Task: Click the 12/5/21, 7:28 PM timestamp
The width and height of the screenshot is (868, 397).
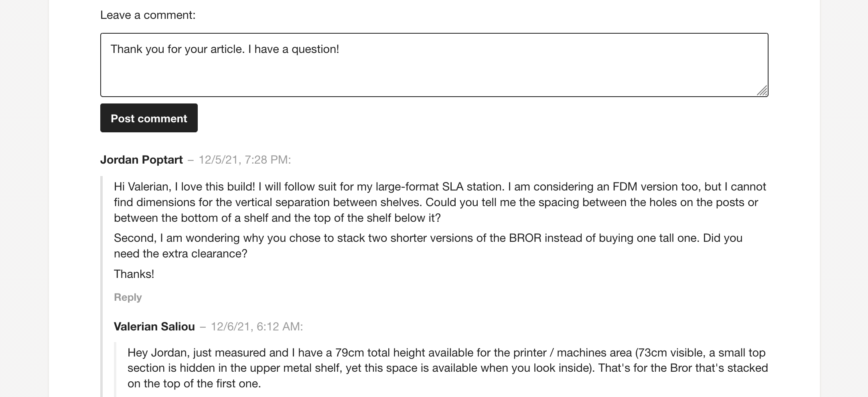Action: [244, 160]
